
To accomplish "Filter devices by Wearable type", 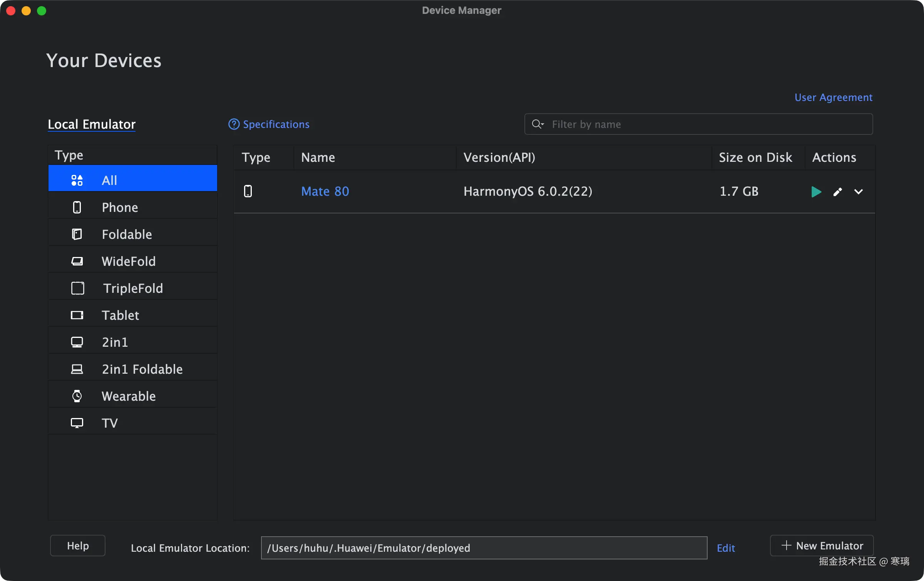I will 128,396.
